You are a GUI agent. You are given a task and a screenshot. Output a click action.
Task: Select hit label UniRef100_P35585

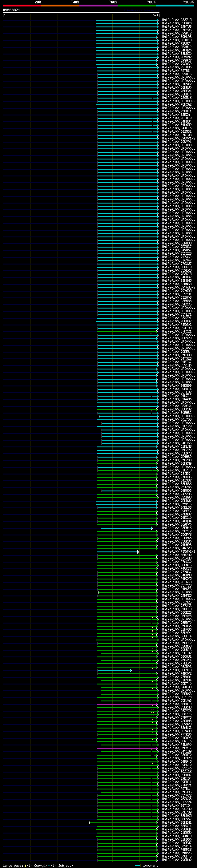coord(176,301)
